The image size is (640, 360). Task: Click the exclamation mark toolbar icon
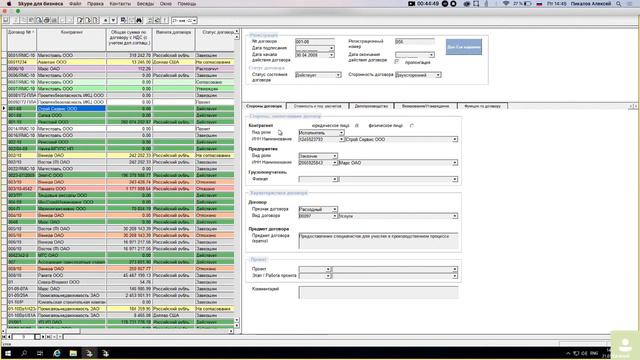(x=165, y=20)
